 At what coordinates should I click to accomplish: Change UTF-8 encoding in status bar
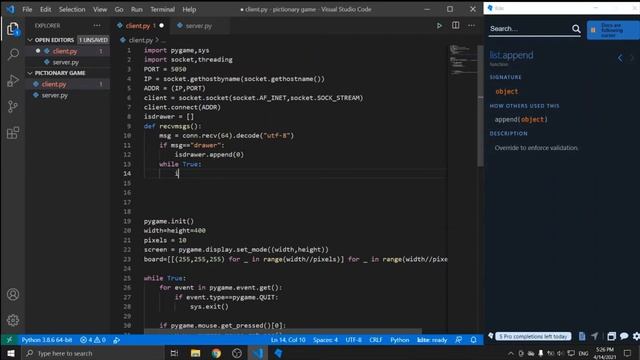[x=353, y=340]
